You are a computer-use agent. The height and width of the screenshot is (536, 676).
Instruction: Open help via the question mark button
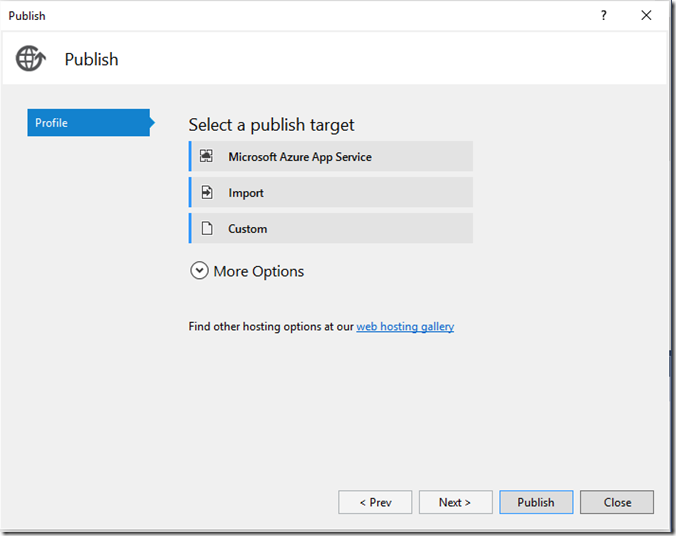(x=603, y=16)
